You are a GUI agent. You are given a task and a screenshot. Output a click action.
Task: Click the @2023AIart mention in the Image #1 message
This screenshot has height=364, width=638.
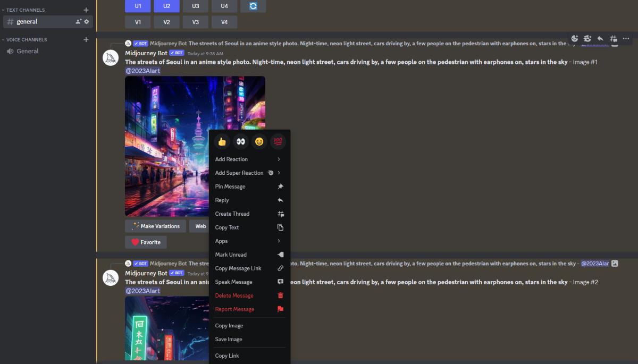pos(142,71)
